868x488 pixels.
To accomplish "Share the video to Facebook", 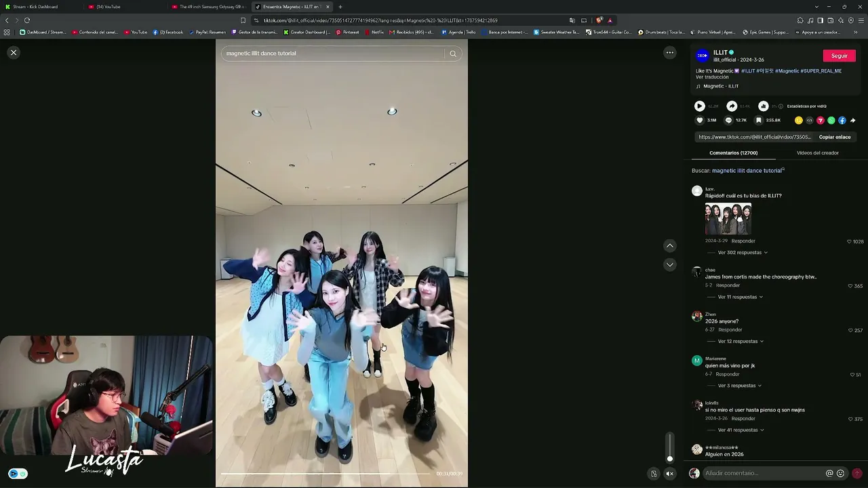I will pos(842,120).
